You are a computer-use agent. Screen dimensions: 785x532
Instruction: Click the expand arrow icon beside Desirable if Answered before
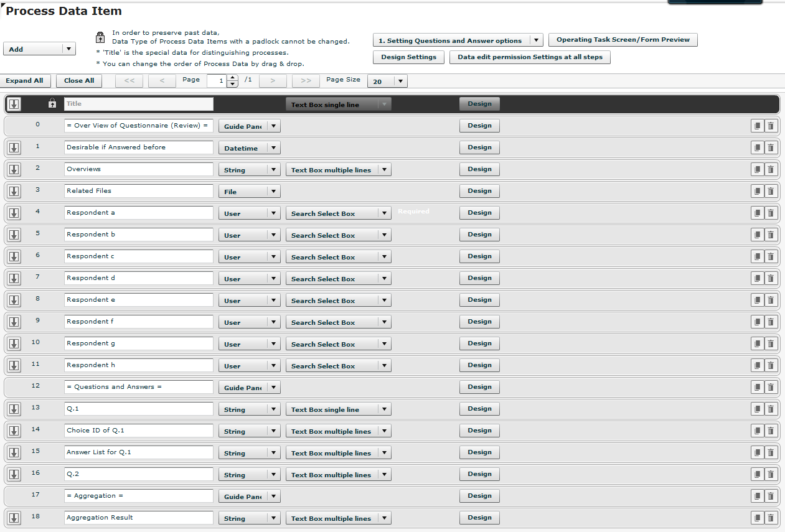14,147
